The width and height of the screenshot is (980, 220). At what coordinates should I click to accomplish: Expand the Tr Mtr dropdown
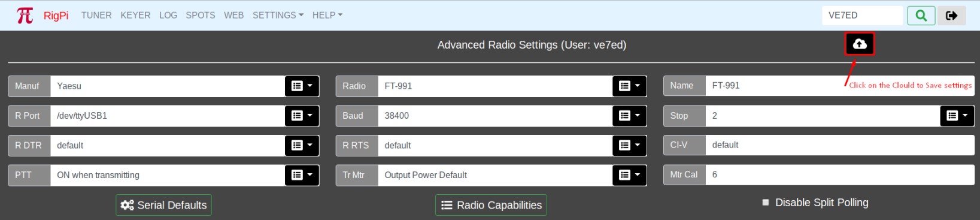click(629, 175)
